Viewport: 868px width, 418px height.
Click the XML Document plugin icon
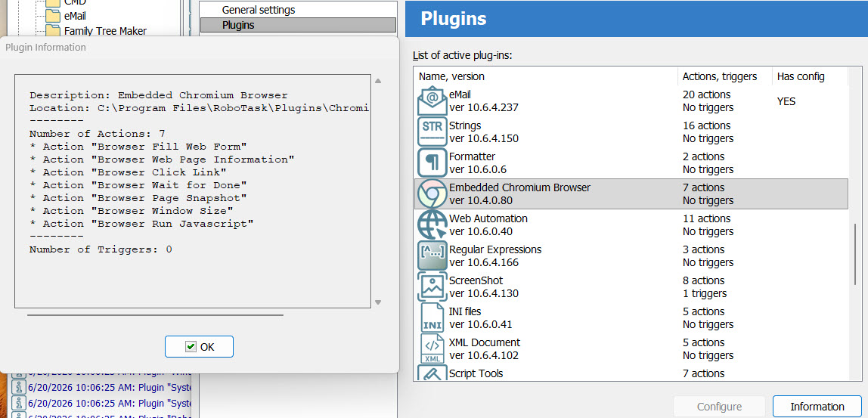point(432,348)
